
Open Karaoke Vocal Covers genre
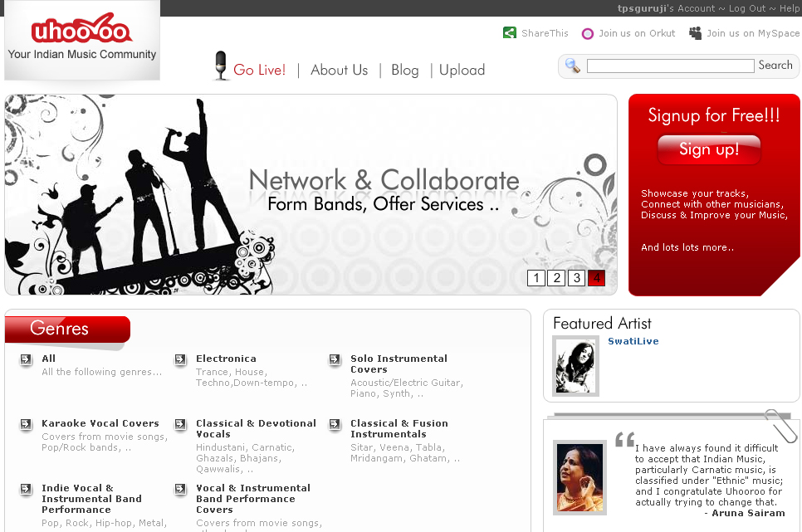click(x=100, y=423)
